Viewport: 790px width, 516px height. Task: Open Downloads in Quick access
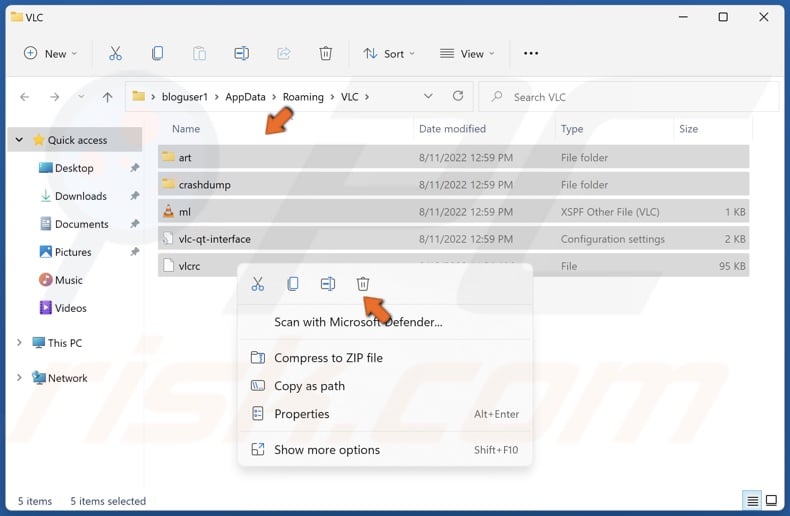pos(80,196)
